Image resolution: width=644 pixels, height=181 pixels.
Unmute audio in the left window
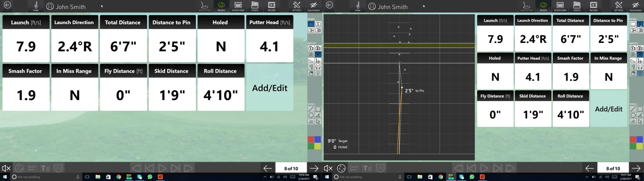pos(6,168)
